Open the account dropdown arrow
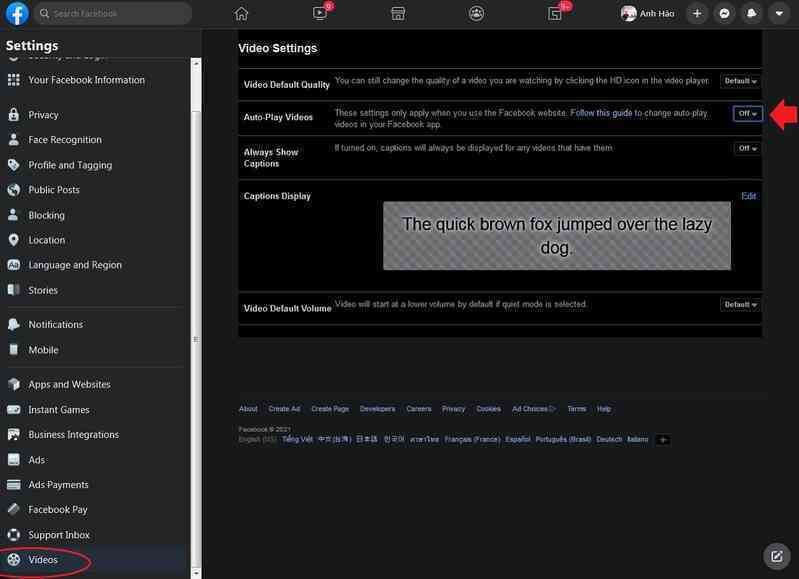Screen dimensions: 799x579 click(779, 14)
